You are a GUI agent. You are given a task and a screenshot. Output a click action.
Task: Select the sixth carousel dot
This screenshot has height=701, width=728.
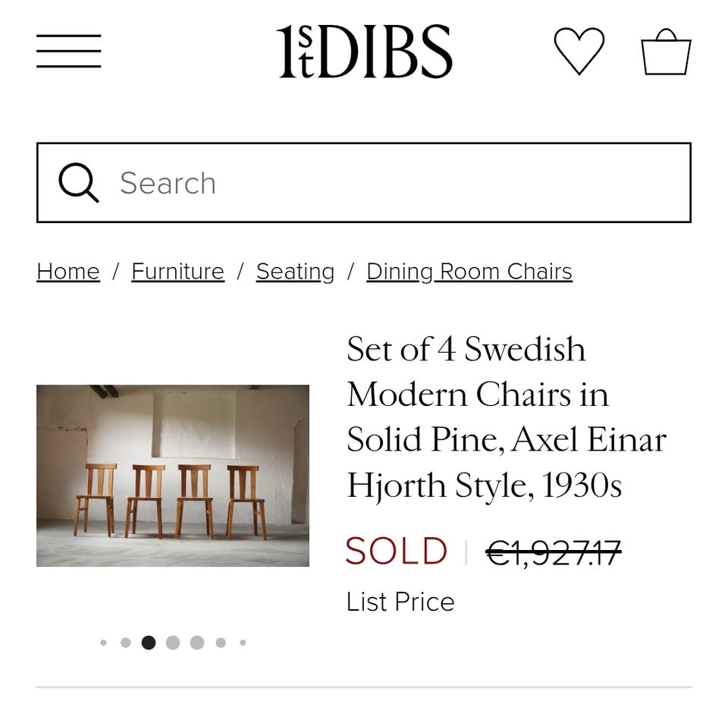[x=221, y=643]
